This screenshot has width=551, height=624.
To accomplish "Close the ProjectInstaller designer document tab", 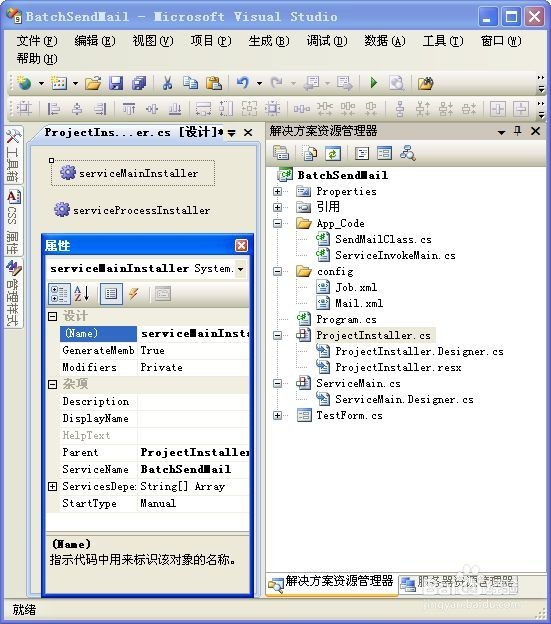I will pos(248,133).
